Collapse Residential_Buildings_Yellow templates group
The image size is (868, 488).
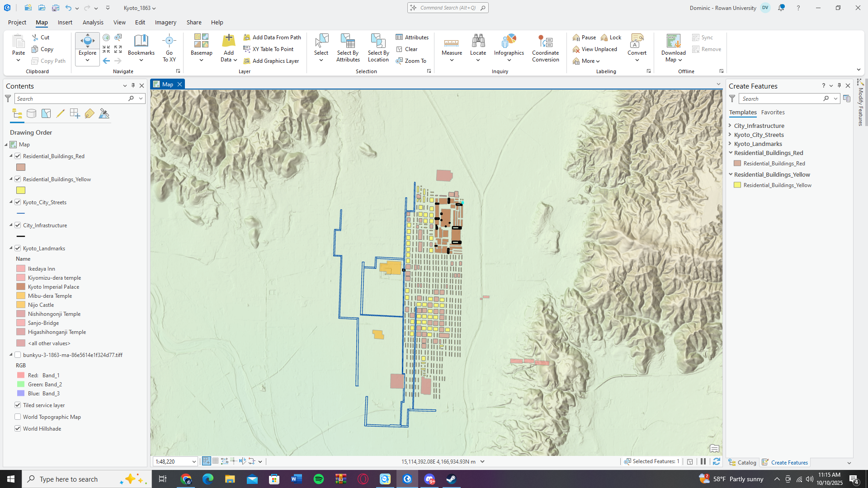click(x=730, y=174)
